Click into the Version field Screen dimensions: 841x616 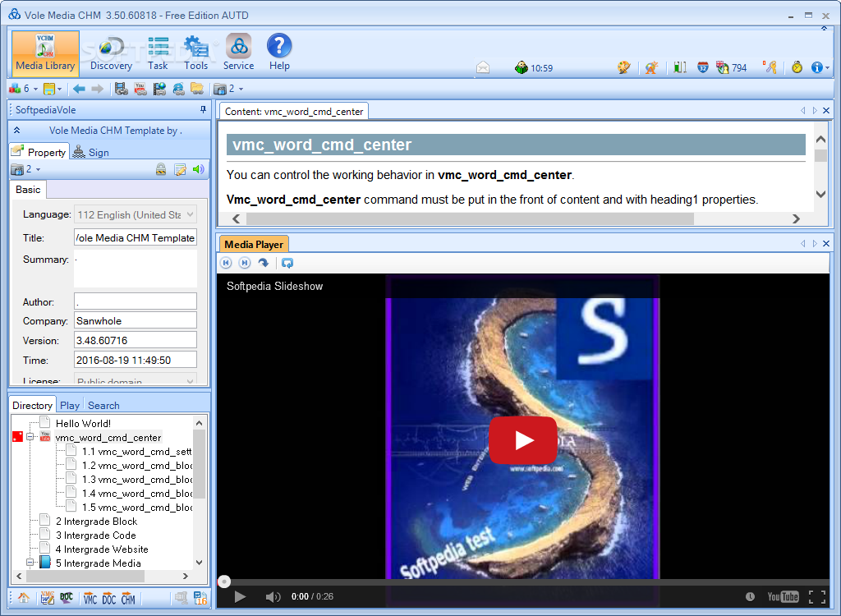tap(136, 341)
